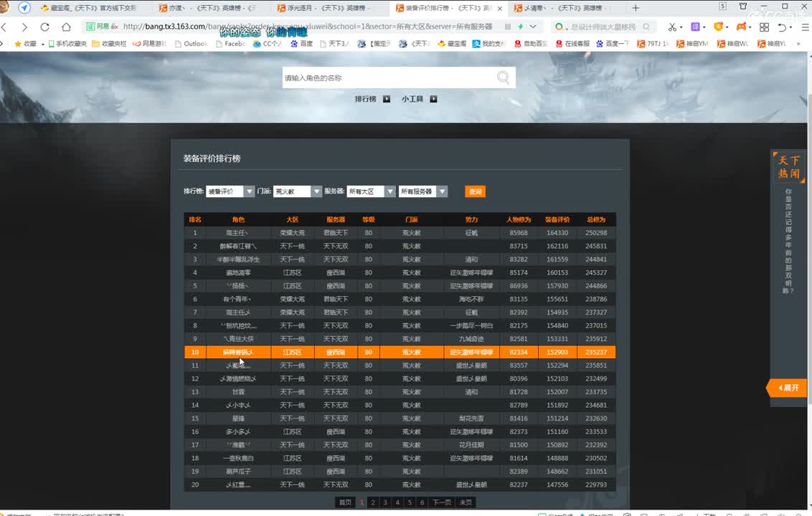This screenshot has height=516, width=812.
Task: Click the browser refresh icon
Action: click(44, 27)
